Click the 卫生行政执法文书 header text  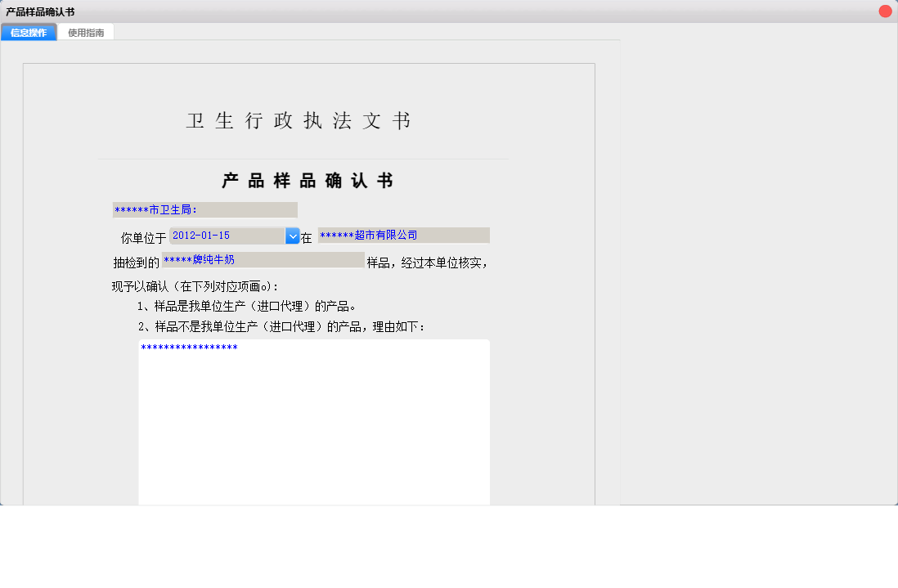299,119
